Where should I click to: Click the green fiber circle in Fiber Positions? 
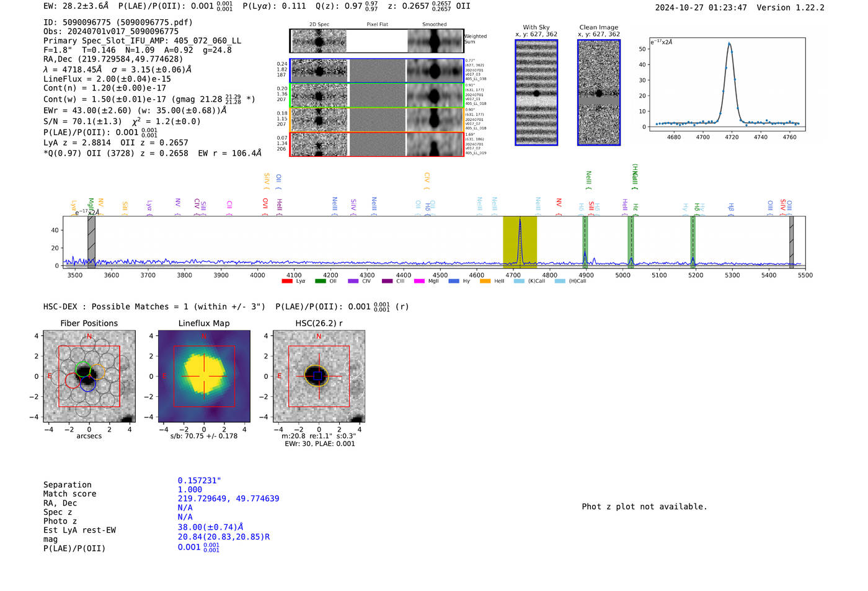82,370
